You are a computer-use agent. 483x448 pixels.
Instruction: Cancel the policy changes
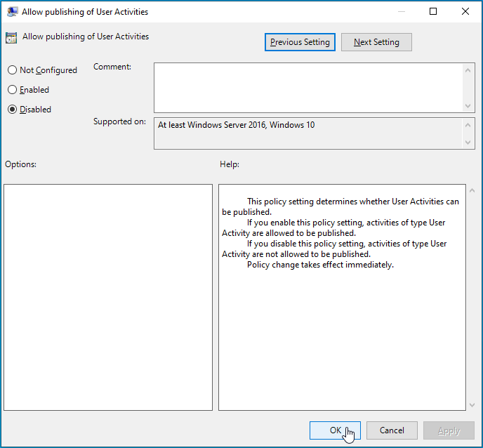pyautogui.click(x=392, y=430)
